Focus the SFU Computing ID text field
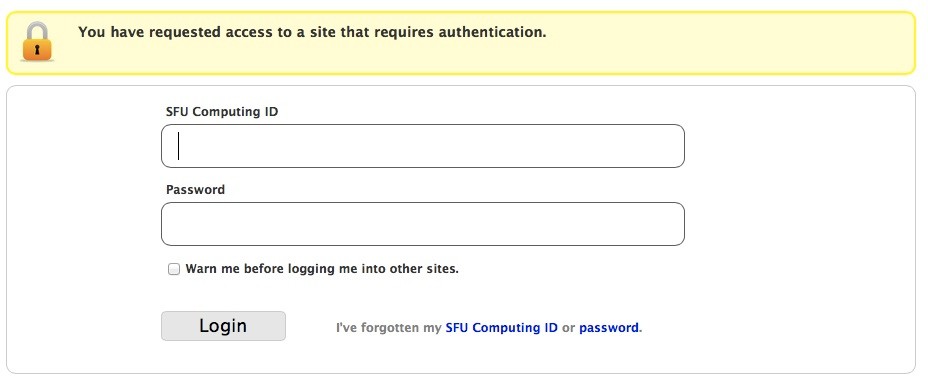This screenshot has height=384, width=928. click(x=423, y=146)
